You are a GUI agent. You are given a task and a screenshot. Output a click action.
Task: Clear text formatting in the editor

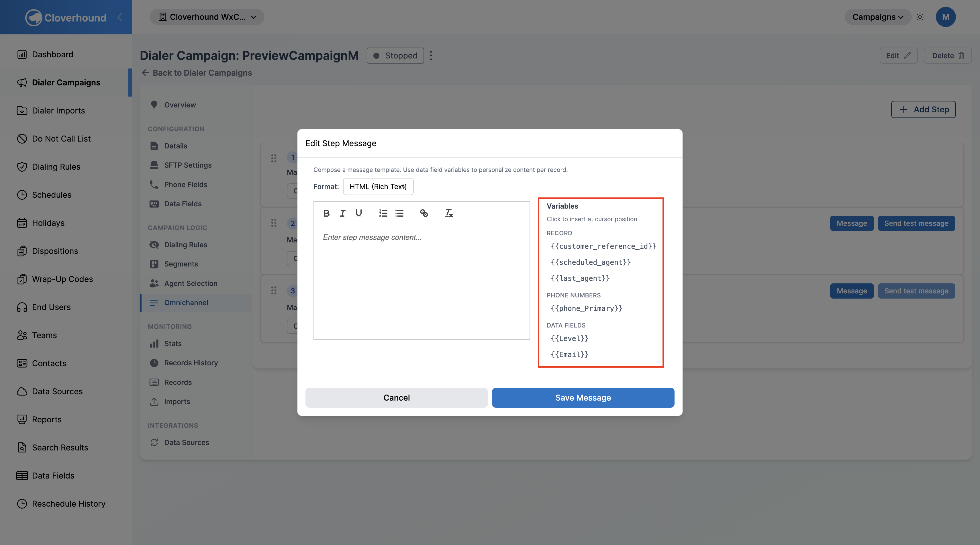(x=448, y=213)
